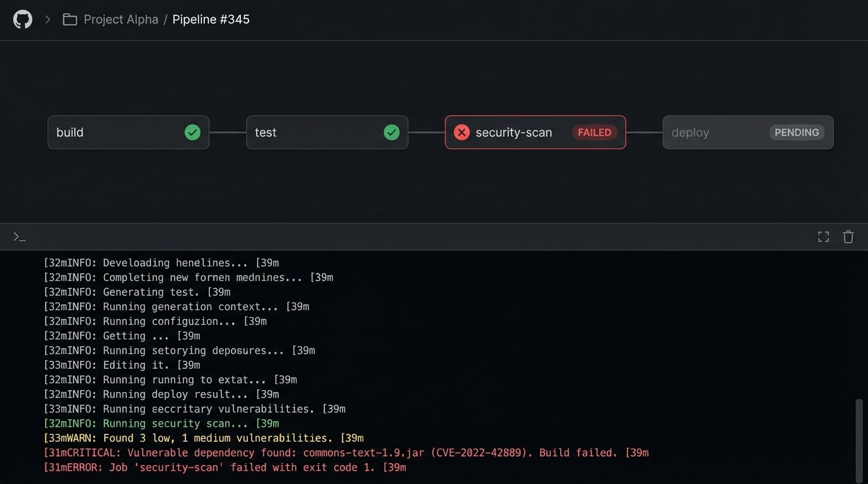Clear the log with the trash icon
The image size is (868, 484).
(x=848, y=237)
